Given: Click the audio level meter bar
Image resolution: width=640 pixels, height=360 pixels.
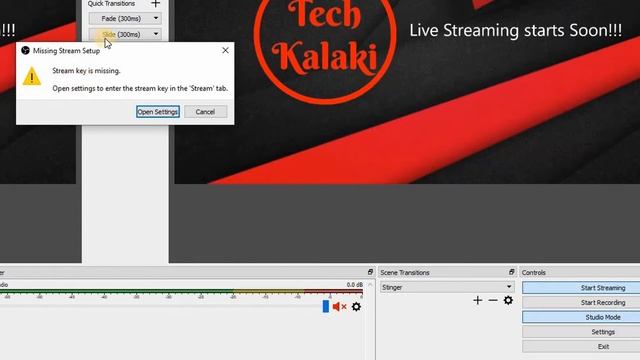Looking at the screenshot, I should point(181,292).
